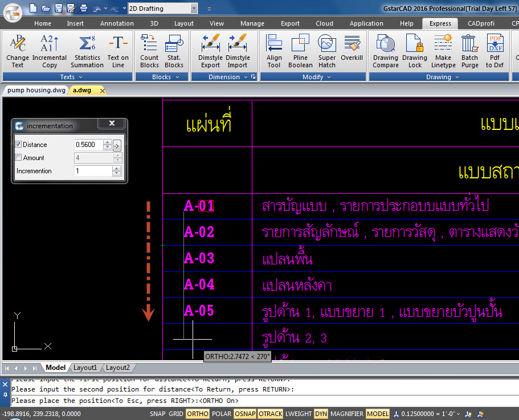519x420 pixels.
Task: Open the Make Linetype tool
Action: pos(443,51)
